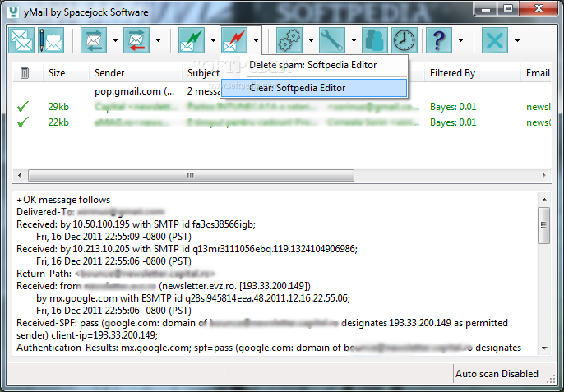Open settings via the gears icon
Screen dimensions: 564x392
(289, 40)
